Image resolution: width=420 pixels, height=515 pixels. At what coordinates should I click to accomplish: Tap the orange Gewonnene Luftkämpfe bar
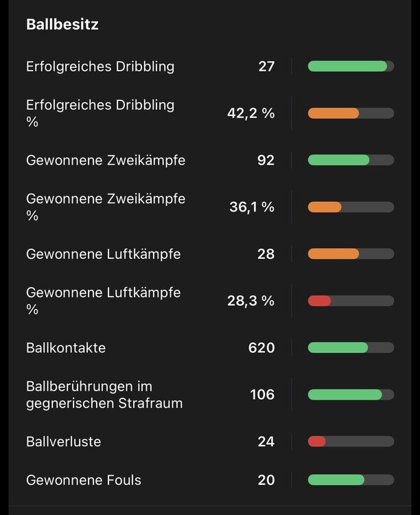click(x=351, y=254)
